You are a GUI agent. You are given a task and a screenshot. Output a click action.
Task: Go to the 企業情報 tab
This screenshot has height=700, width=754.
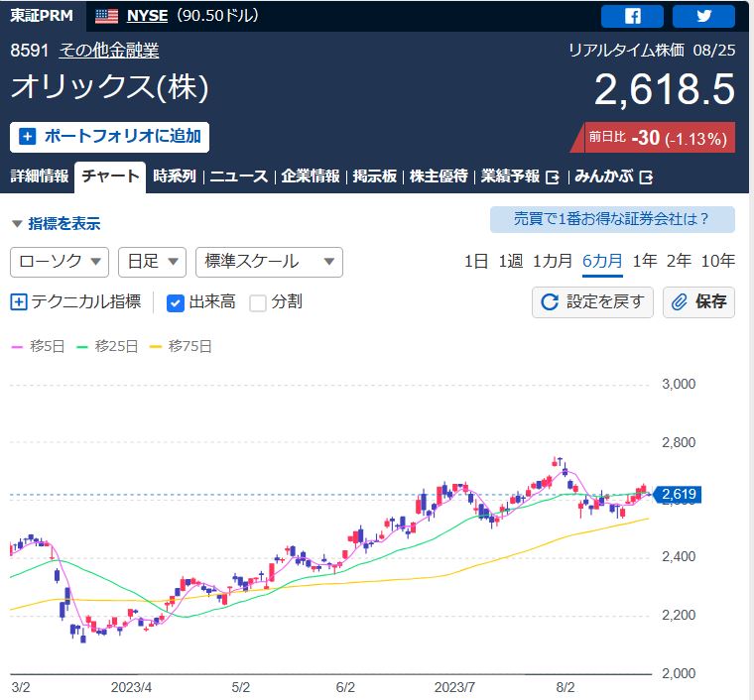[311, 176]
